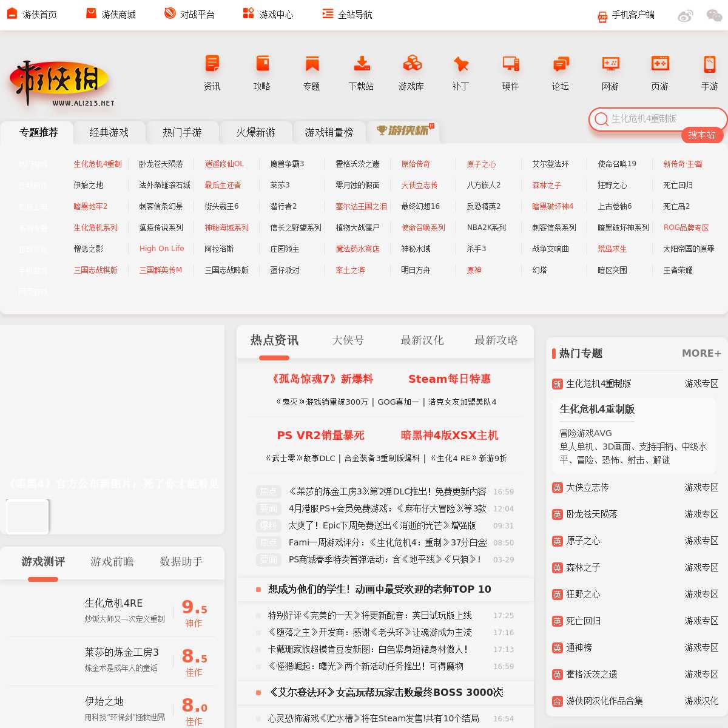Open the 硬件 hardware icon
728x728 pixels.
511,64
